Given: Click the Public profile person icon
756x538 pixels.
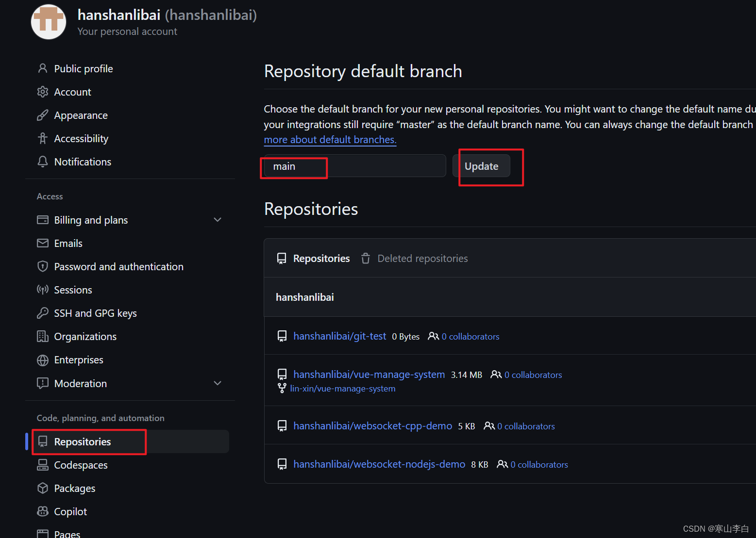Looking at the screenshot, I should click(43, 68).
